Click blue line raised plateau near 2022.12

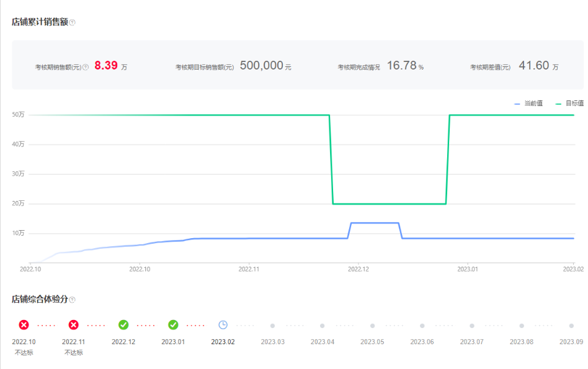coord(375,223)
